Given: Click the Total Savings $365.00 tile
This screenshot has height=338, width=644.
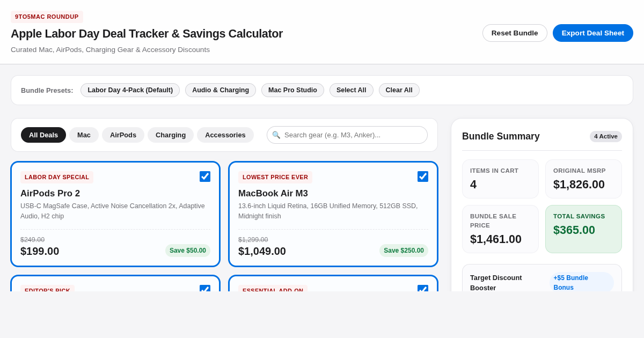Looking at the screenshot, I should click(x=583, y=229).
